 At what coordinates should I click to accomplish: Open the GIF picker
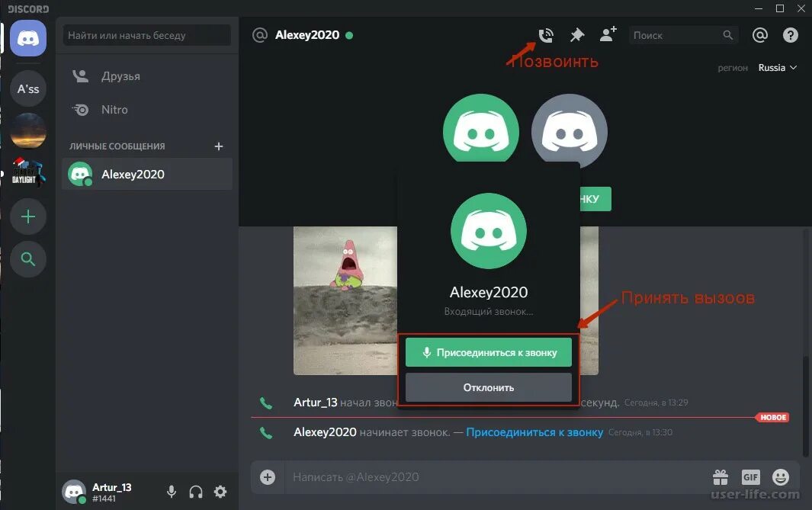tap(750, 477)
